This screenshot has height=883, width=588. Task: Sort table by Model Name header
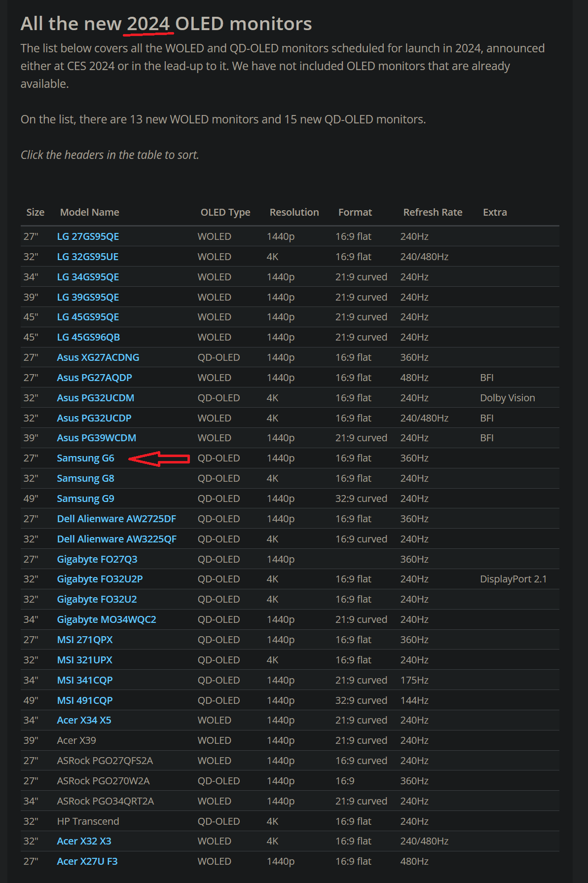[89, 212]
